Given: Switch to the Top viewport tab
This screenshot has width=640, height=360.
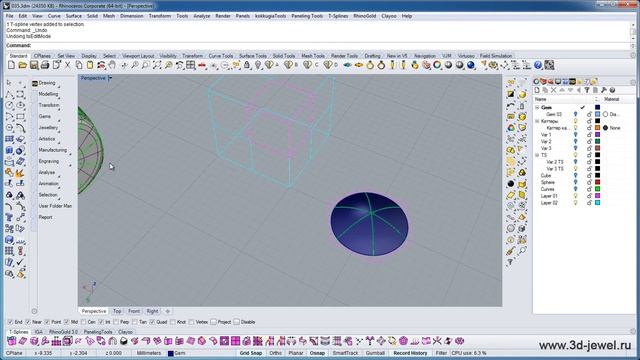Looking at the screenshot, I should click(117, 311).
